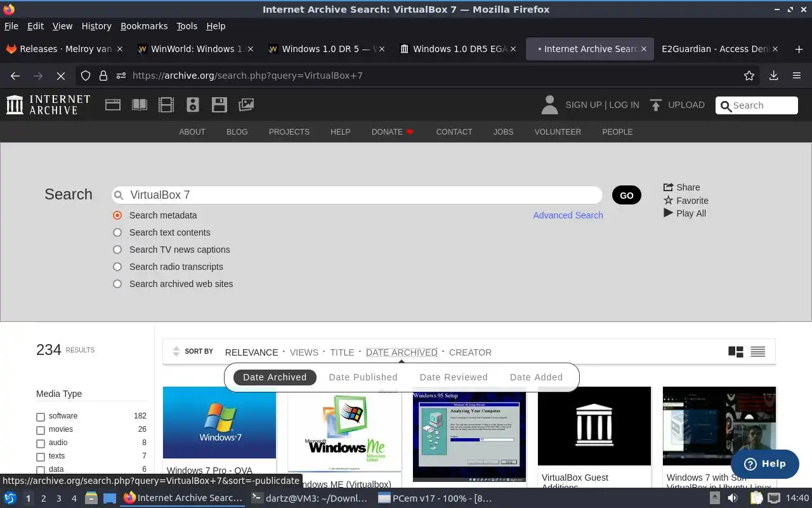This screenshot has width=812, height=508.
Task: Sort results by VIEWS
Action: tap(304, 352)
